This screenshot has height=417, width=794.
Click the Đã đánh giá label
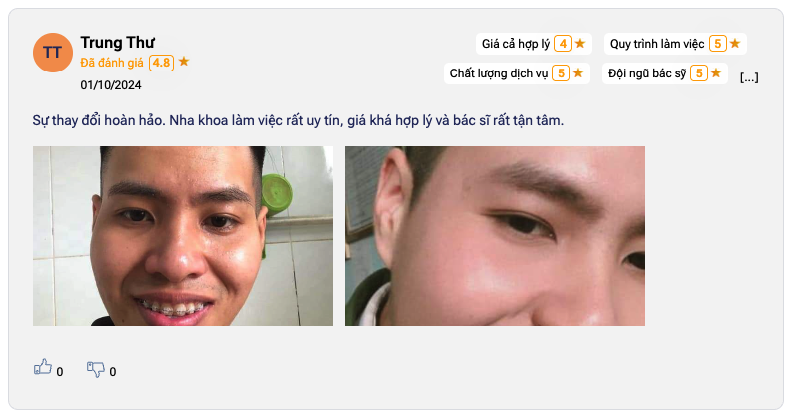click(112, 63)
